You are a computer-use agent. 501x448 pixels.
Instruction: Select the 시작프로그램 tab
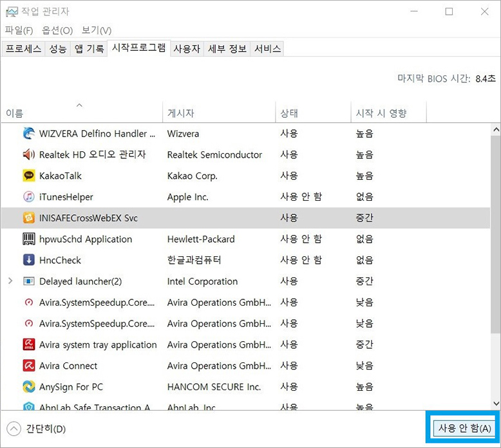[138, 48]
